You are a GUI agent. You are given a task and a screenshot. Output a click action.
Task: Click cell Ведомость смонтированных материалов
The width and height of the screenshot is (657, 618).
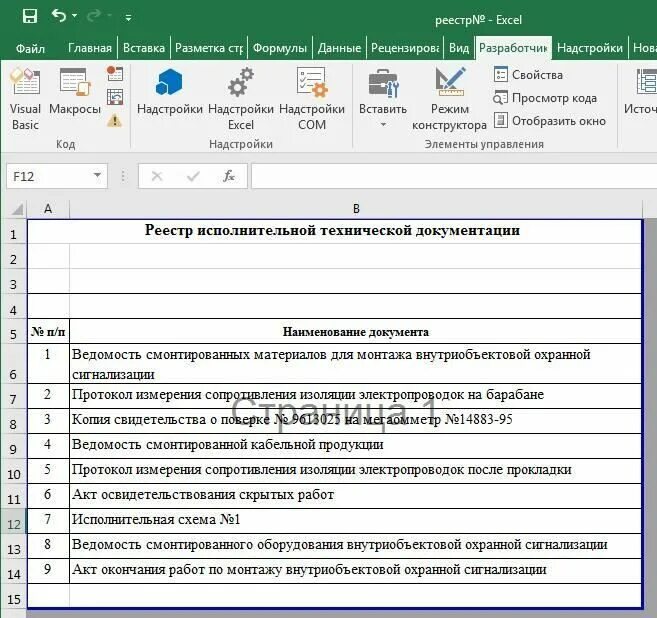pos(356,364)
